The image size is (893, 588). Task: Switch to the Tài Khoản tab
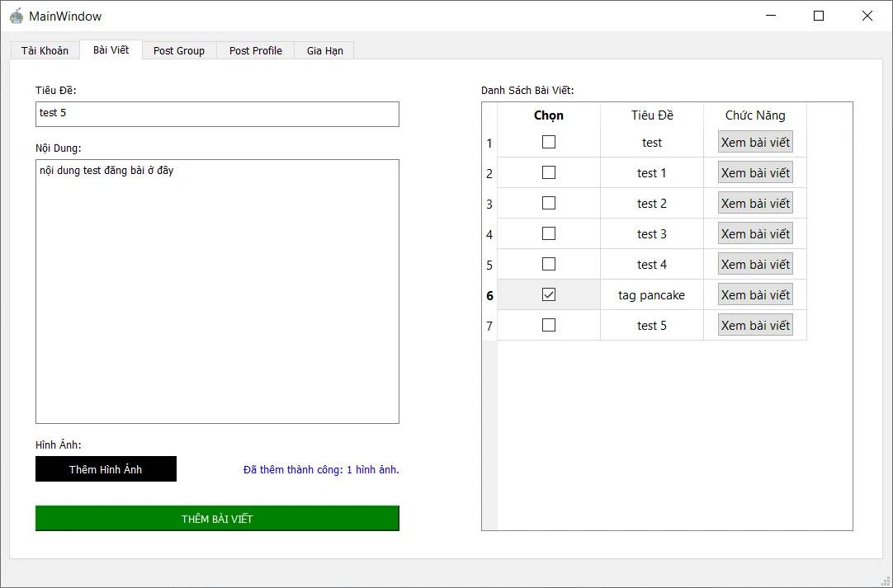(x=45, y=50)
